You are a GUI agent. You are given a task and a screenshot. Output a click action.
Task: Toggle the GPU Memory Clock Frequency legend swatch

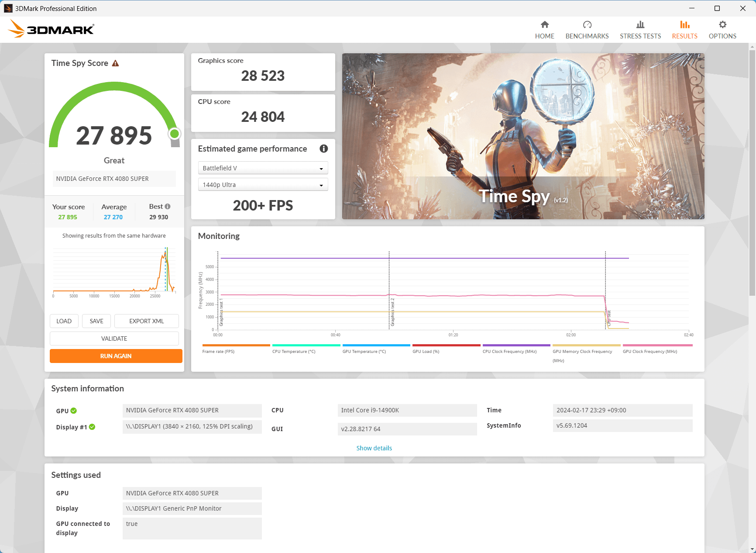point(587,345)
